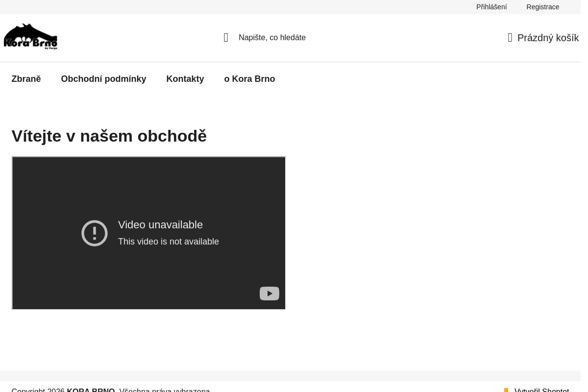Click the Registrace link
588x392 pixels.
pyautogui.click(x=542, y=7)
